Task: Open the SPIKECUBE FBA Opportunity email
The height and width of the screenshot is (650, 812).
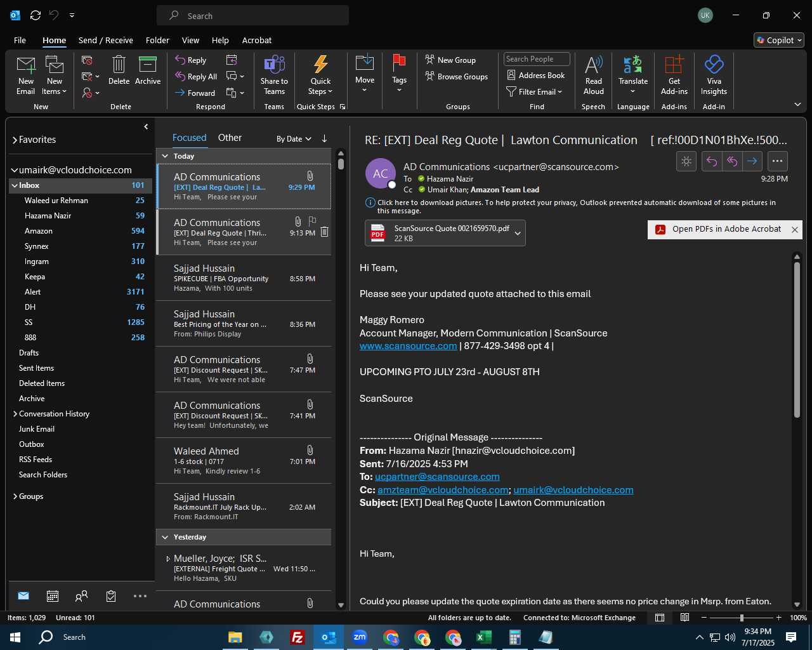Action: coord(244,278)
